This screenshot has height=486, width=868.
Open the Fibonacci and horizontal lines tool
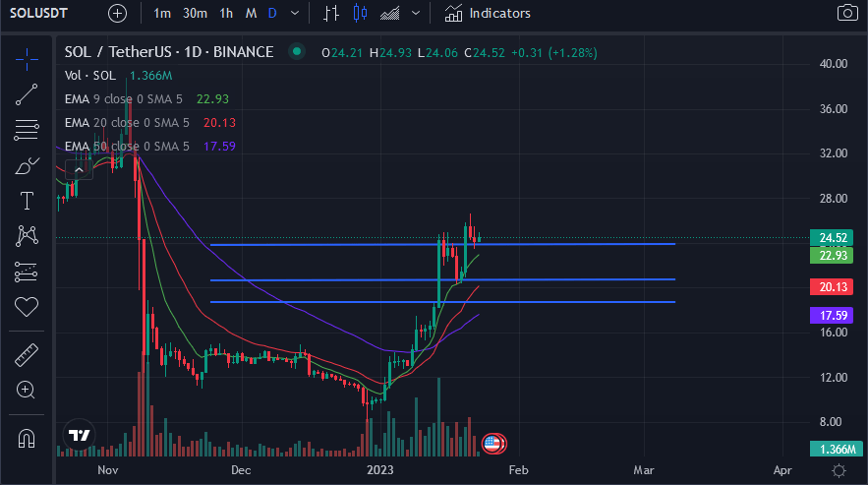pyautogui.click(x=27, y=130)
